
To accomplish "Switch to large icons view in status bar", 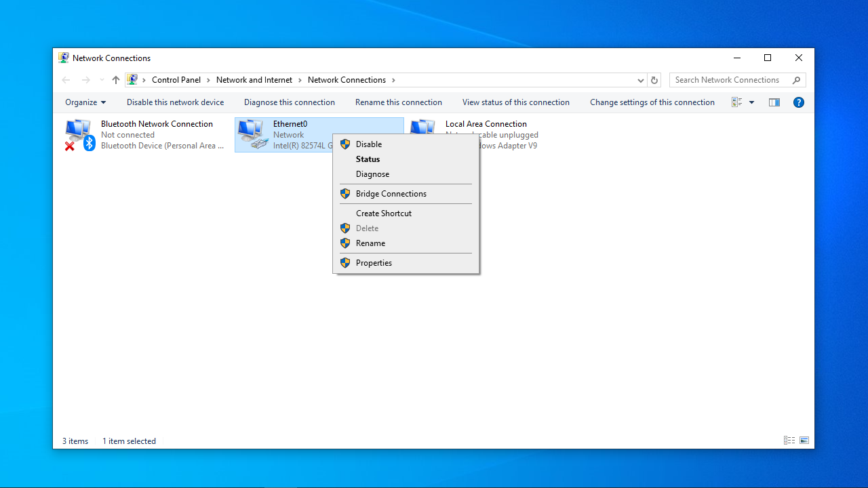I will pyautogui.click(x=804, y=441).
